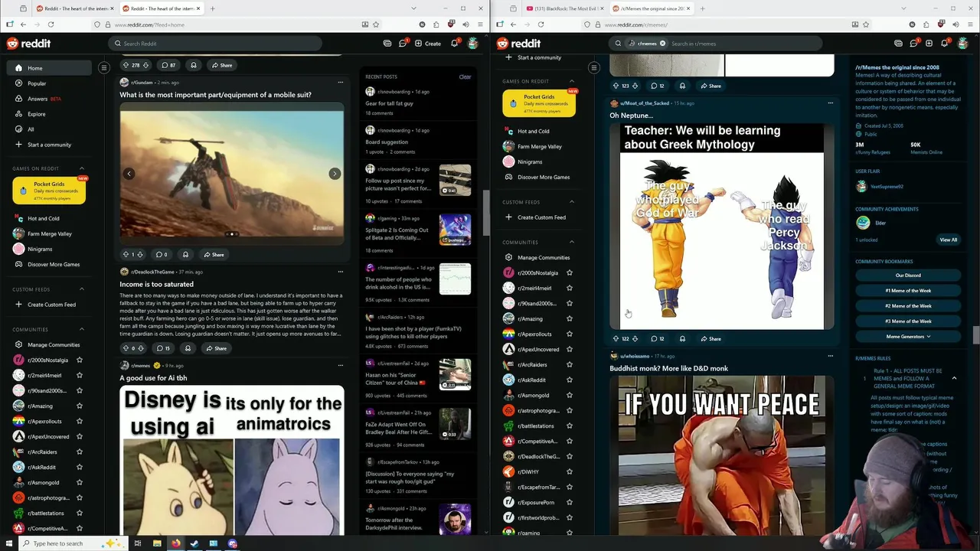The image size is (980, 551).
Task: Click Create post button in left window
Action: [428, 44]
